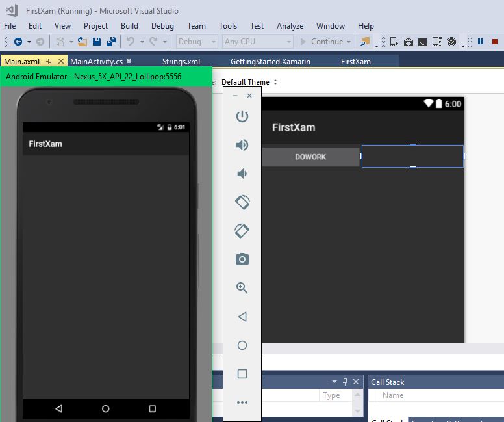Open the Build menu
This screenshot has height=422, width=504.
tap(129, 26)
